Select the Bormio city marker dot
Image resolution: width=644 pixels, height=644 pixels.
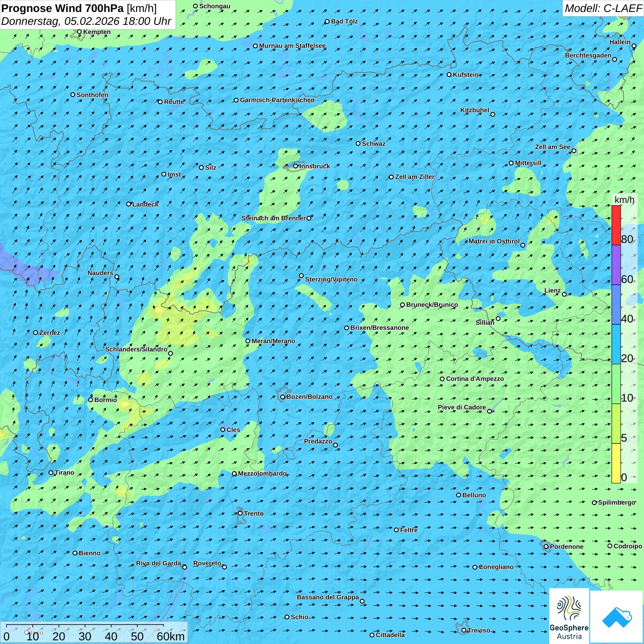click(91, 400)
